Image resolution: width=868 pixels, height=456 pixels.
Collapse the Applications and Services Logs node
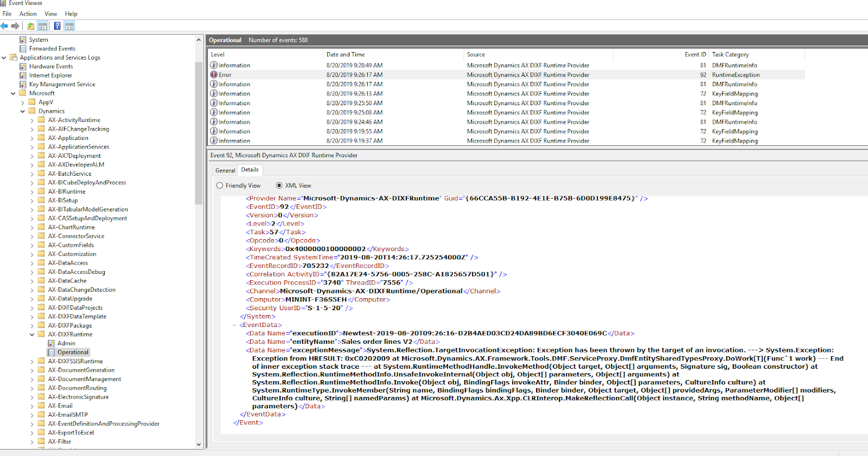coord(4,57)
